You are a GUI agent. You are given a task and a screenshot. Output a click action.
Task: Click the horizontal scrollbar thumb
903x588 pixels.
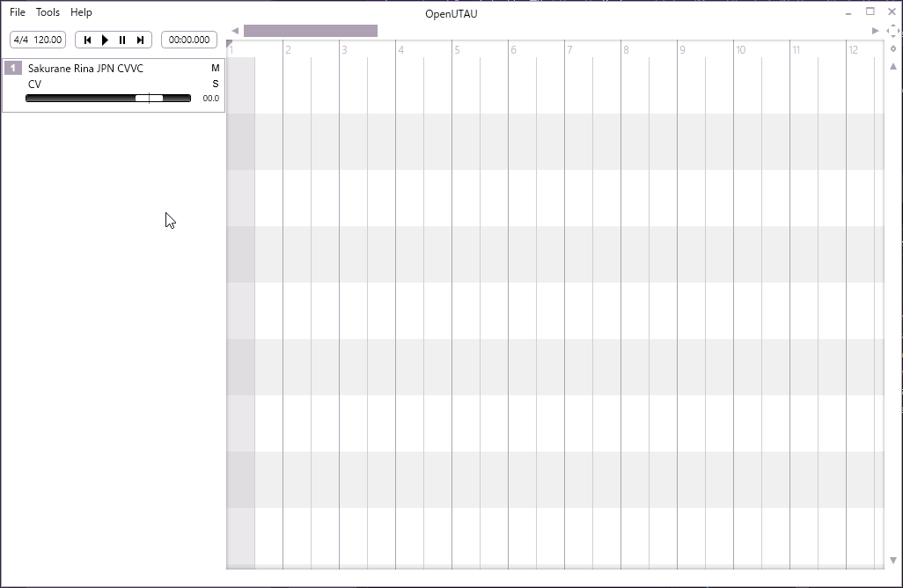[311, 31]
